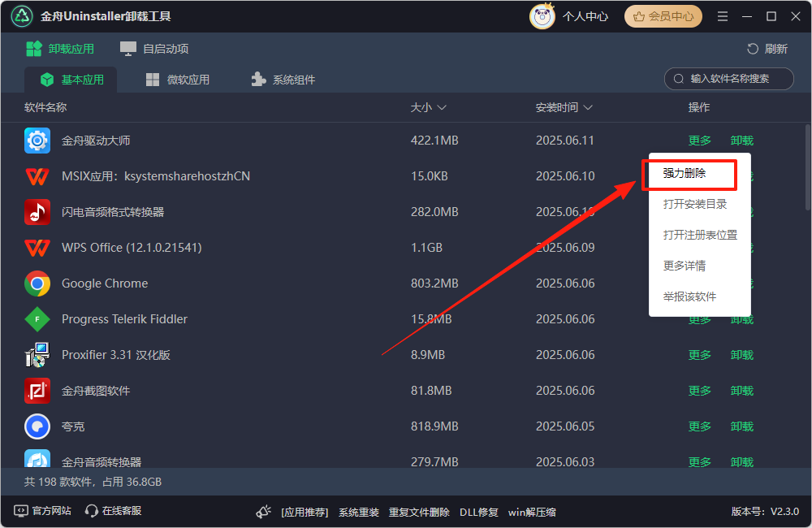Screen dimensions: 812x528
Task: Open the 会员中心 membership button
Action: pos(663,16)
